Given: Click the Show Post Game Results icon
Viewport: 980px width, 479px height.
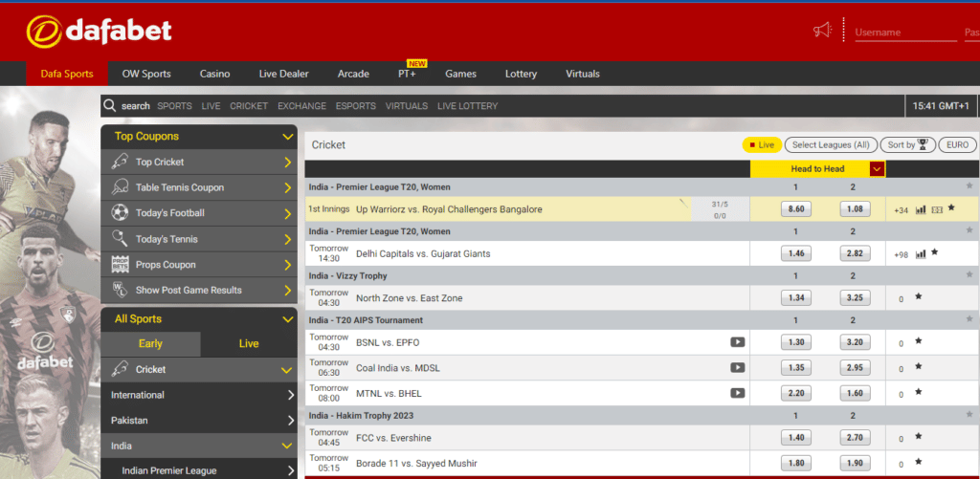Looking at the screenshot, I should (x=120, y=290).
